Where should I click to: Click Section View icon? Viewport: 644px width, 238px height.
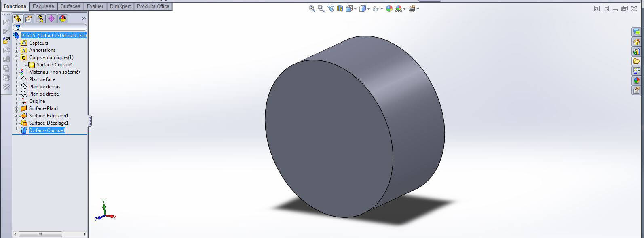tap(340, 8)
